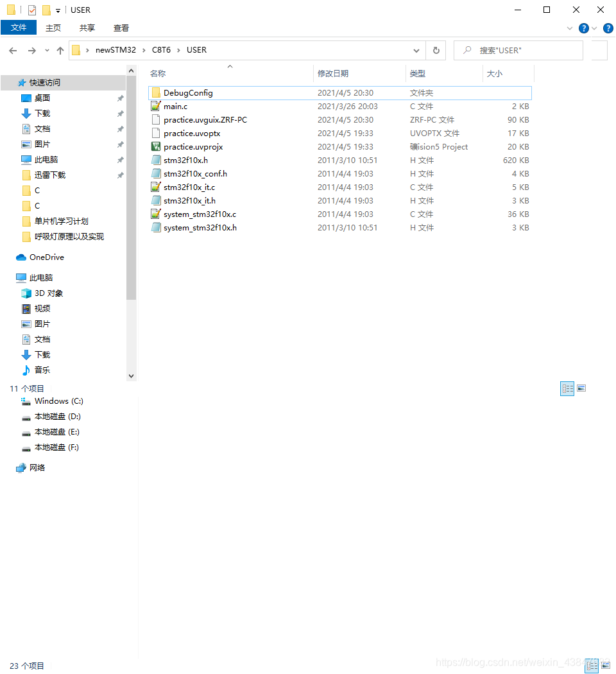Click C8T6 in the address breadcrumb

point(161,50)
